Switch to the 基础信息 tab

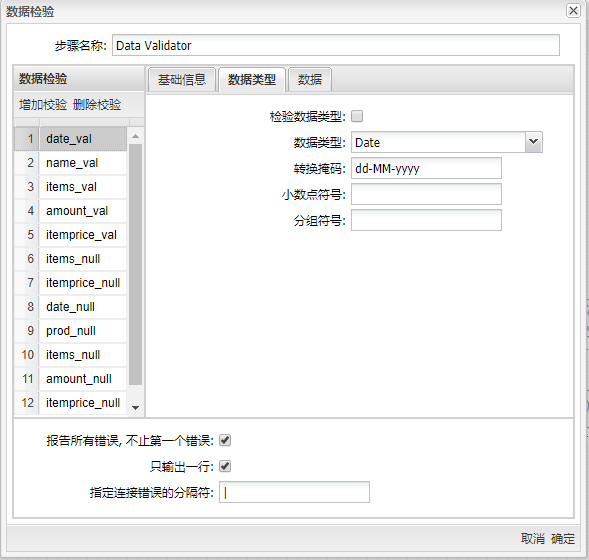(182, 80)
